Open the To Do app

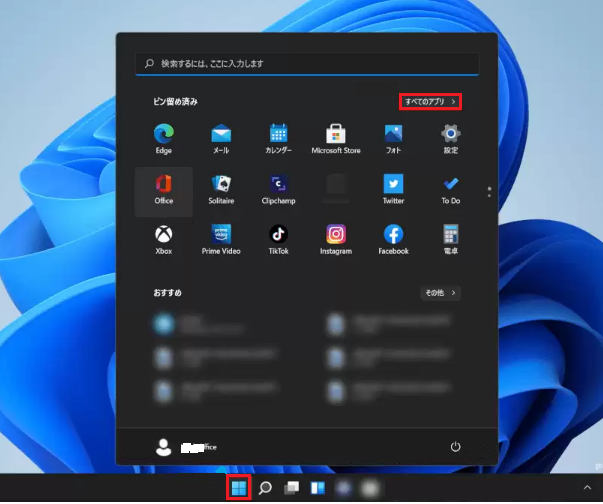click(451, 190)
